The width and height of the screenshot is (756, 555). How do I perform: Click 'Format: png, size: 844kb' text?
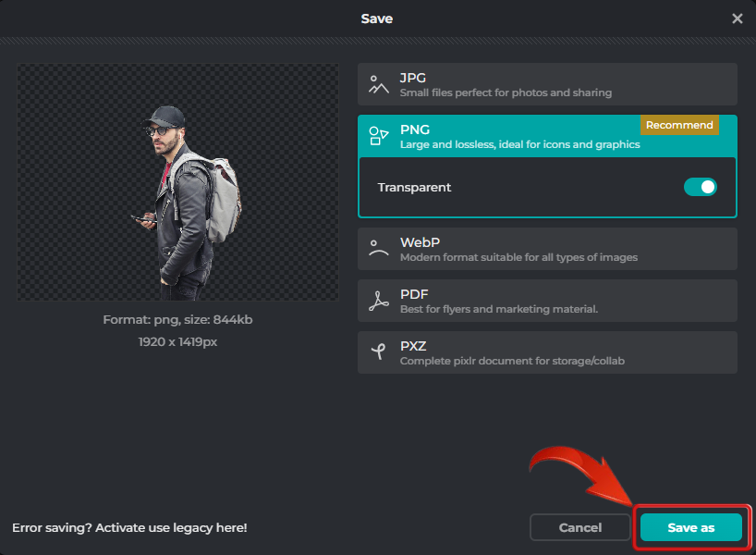[x=177, y=319]
